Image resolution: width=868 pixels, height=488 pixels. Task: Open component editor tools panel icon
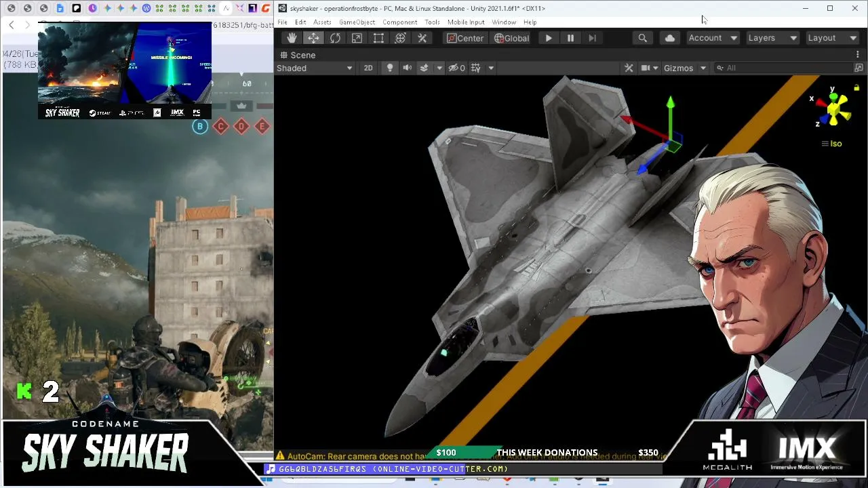(629, 68)
